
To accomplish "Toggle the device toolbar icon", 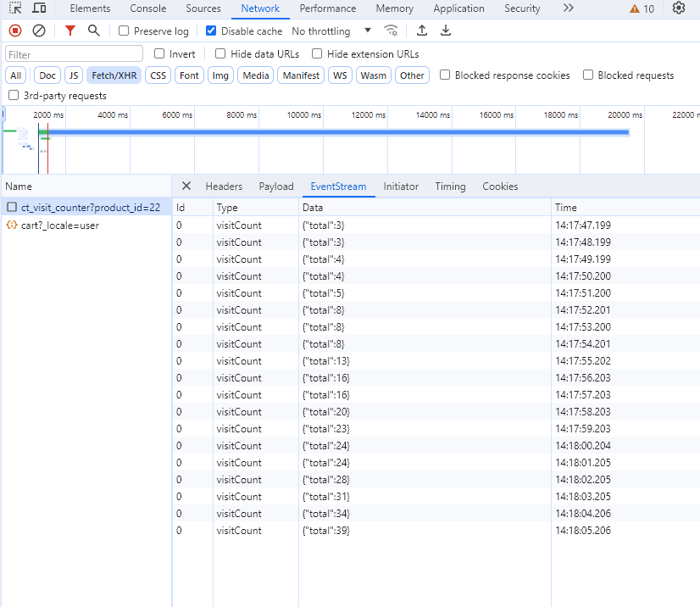I will tap(39, 8).
